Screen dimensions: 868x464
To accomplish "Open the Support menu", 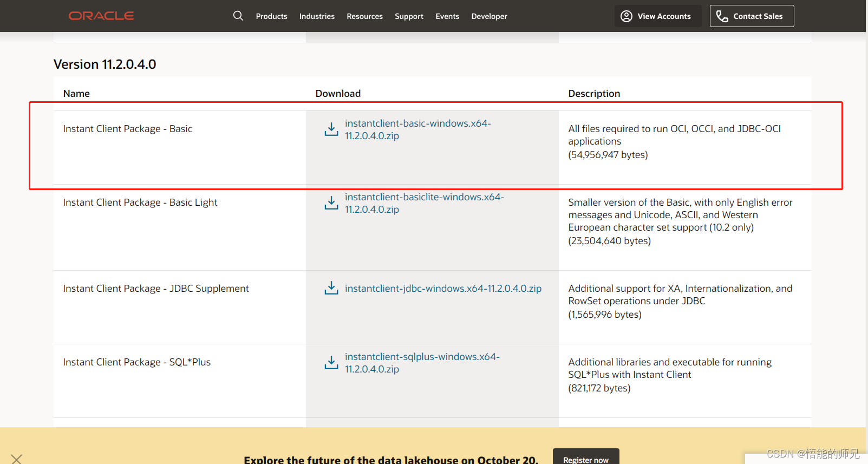I will [x=409, y=16].
